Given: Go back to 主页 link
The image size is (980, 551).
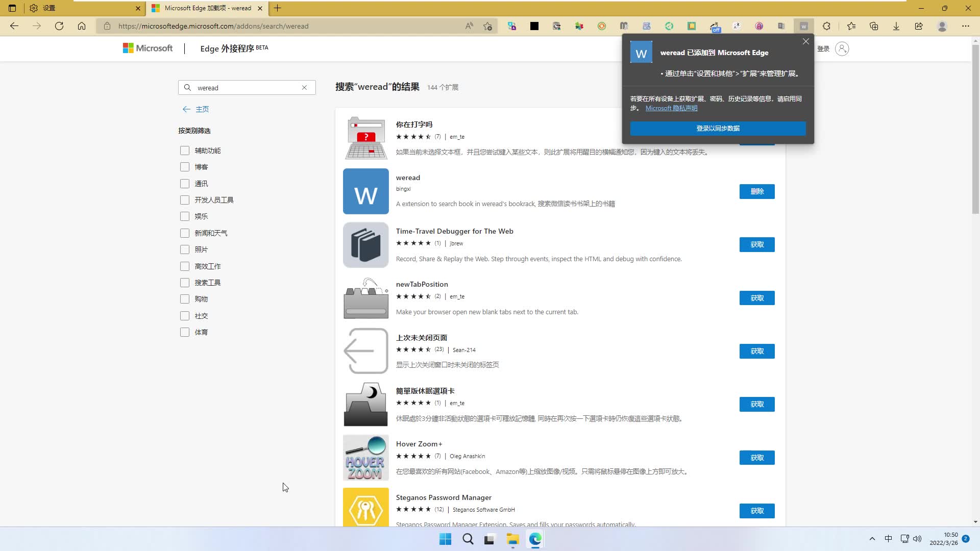Looking at the screenshot, I should point(196,109).
